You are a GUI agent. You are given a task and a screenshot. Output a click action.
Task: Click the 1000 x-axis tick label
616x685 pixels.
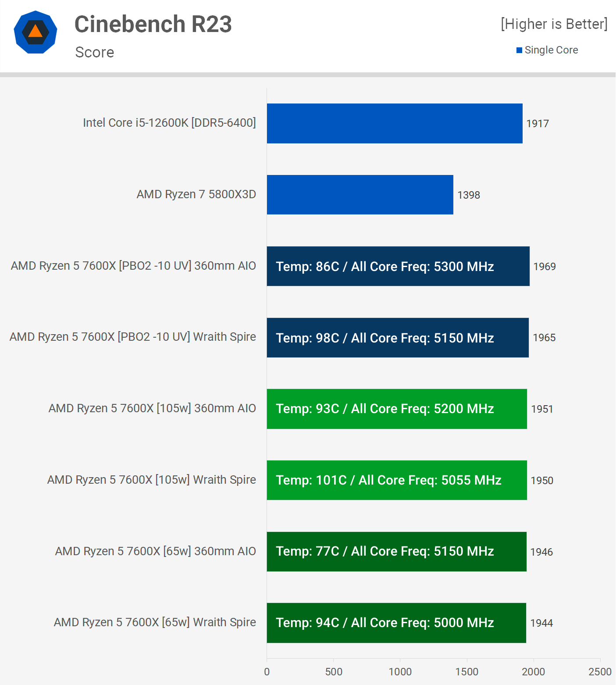[x=400, y=672]
